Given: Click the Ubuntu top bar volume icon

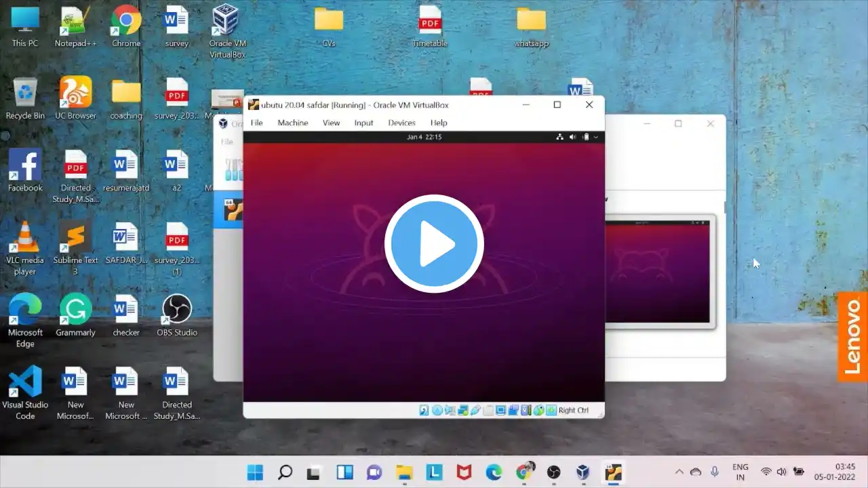Looking at the screenshot, I should tap(572, 137).
